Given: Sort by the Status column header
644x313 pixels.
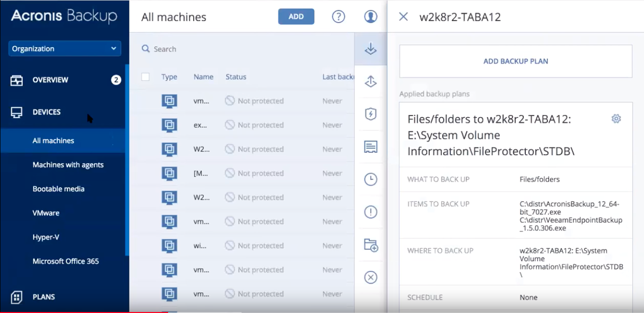Looking at the screenshot, I should click(236, 77).
